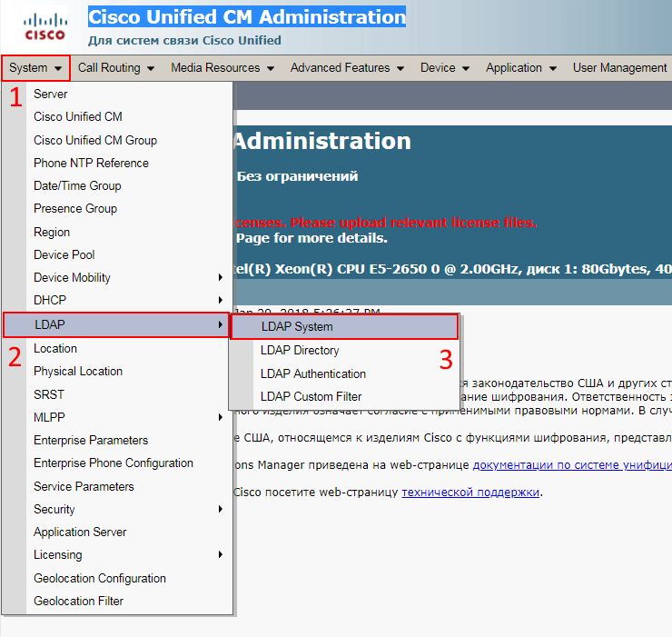The image size is (672, 637).
Task: Expand the Advanced Features dropdown
Action: pyautogui.click(x=346, y=68)
